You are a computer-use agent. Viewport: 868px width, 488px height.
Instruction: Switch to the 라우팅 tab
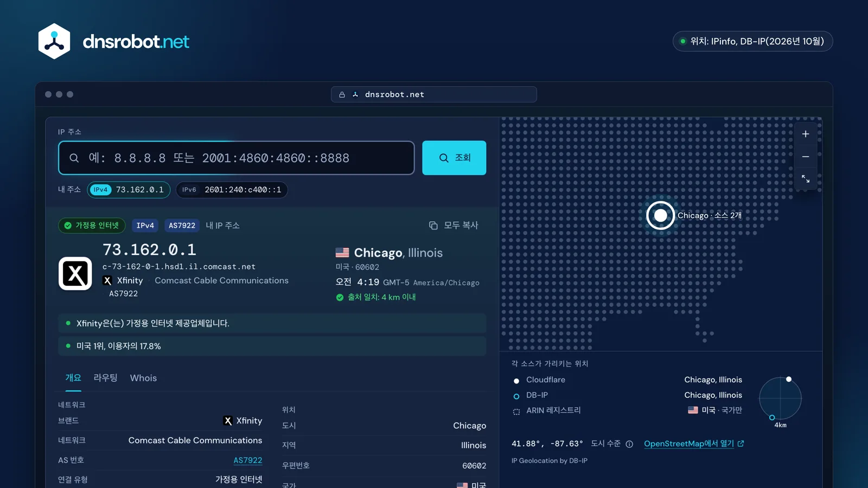tap(105, 378)
